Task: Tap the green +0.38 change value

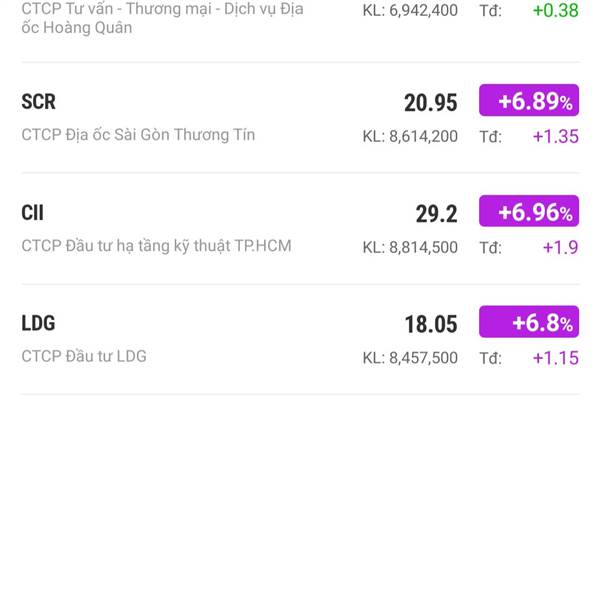Action: point(556,10)
